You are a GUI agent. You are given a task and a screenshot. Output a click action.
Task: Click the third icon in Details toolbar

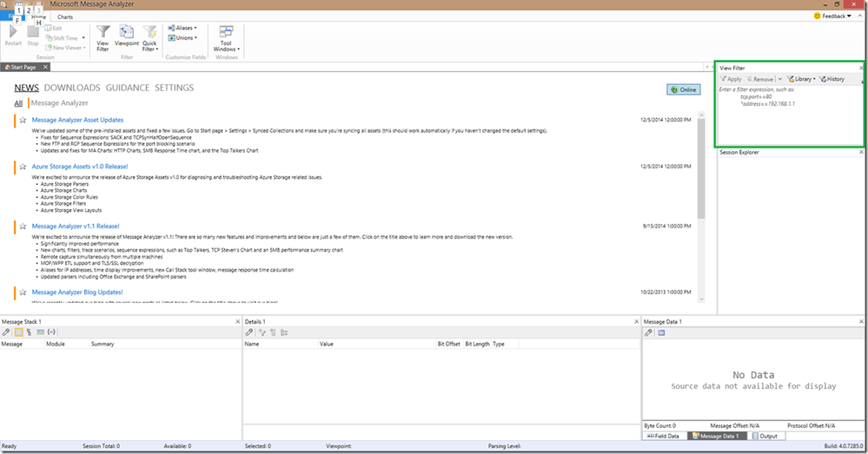pyautogui.click(x=273, y=332)
